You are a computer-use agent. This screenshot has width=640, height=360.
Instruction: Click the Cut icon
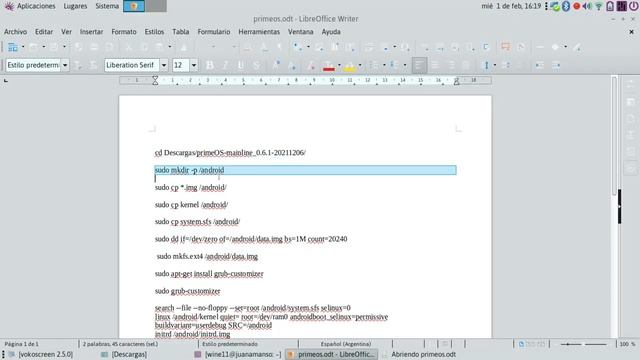pyautogui.click(x=129, y=47)
